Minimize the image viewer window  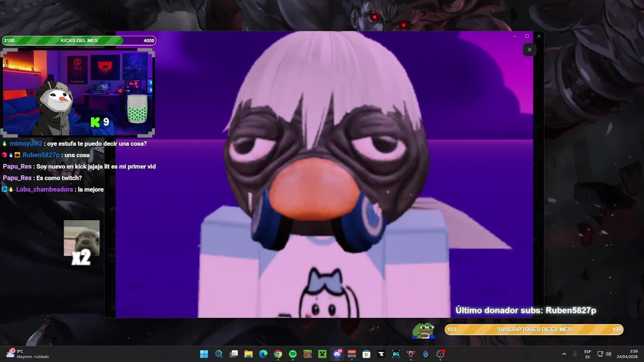[x=515, y=36]
